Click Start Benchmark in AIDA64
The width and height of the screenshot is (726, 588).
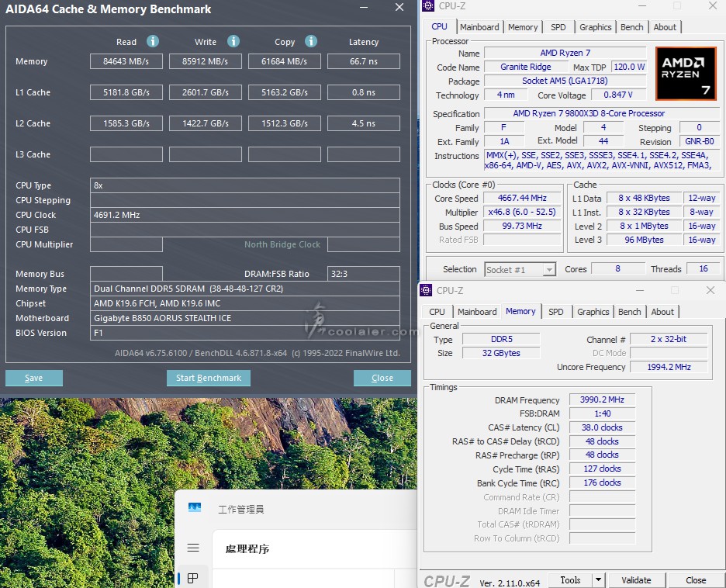[x=209, y=378]
